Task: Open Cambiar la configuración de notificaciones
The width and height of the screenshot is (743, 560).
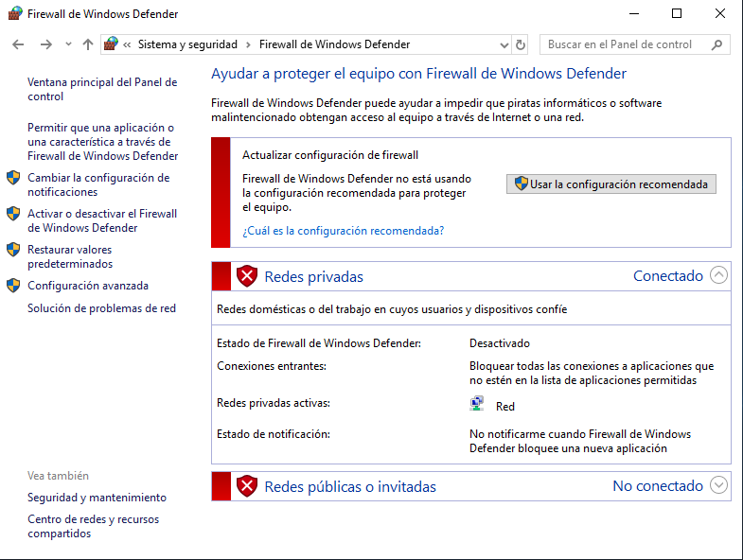Action: tap(98, 184)
